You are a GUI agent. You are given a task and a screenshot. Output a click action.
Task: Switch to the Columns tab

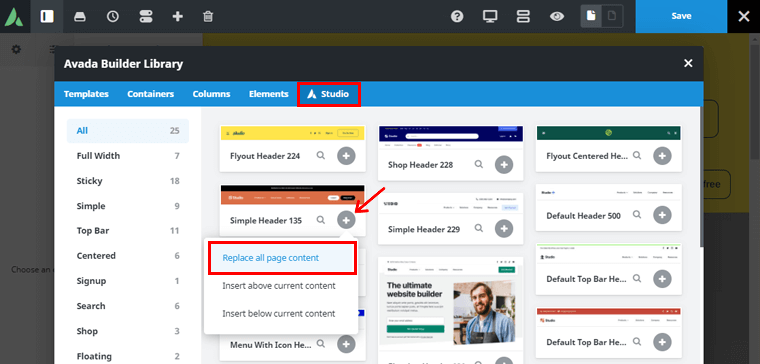tap(211, 94)
